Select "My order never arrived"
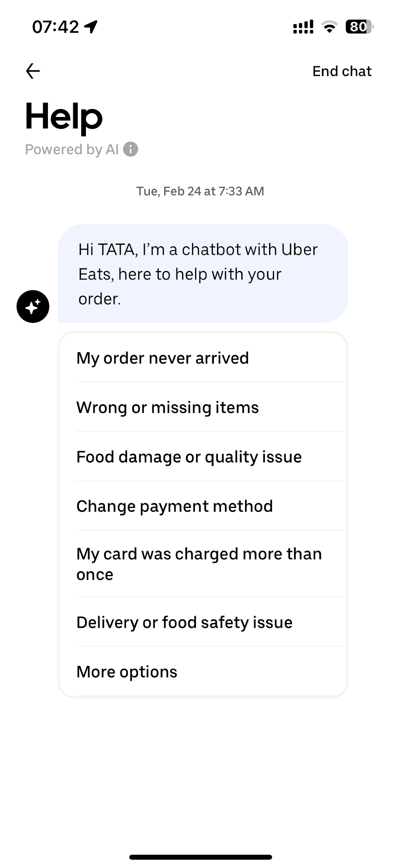 pos(162,358)
